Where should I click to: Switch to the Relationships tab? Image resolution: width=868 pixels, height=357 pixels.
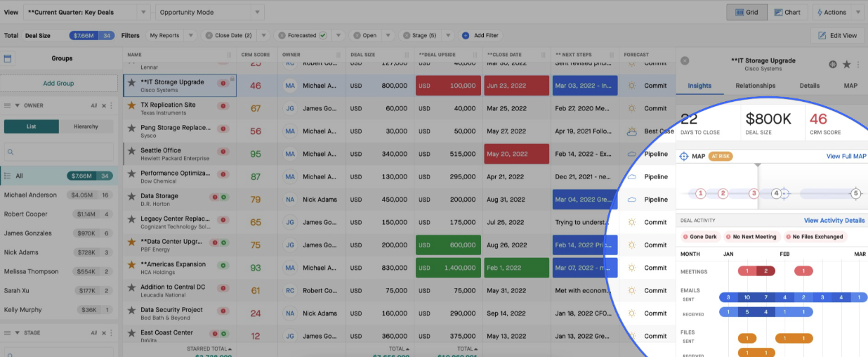[755, 86]
